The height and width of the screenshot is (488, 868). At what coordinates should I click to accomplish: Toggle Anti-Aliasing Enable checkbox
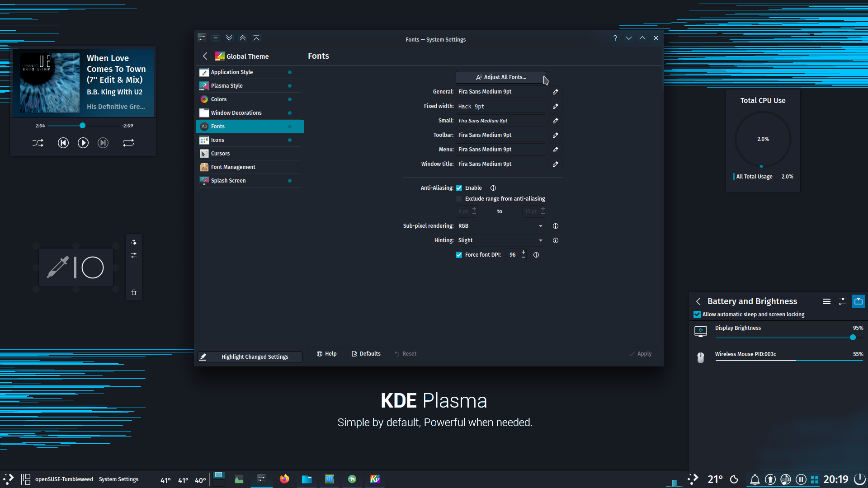(459, 188)
